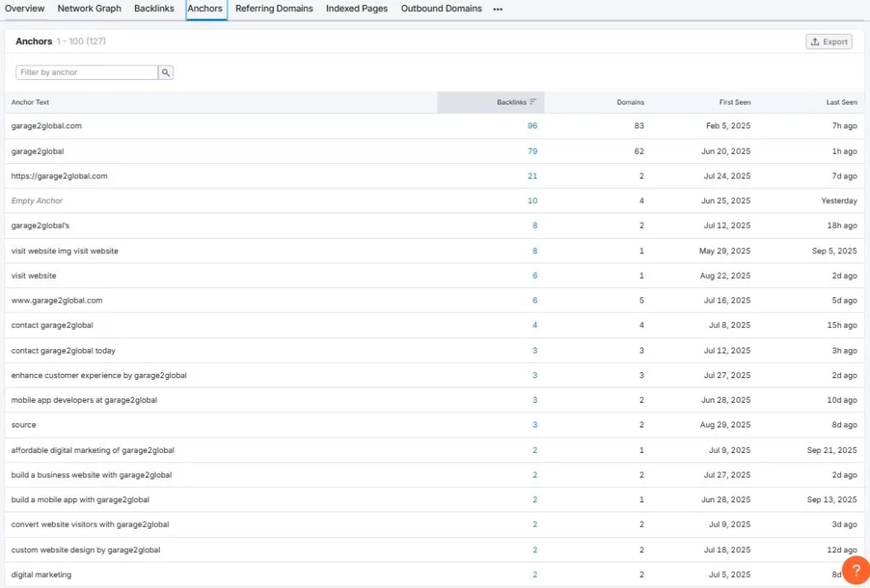This screenshot has height=588, width=870.
Task: Go to the Backlinks tab
Action: (x=155, y=8)
